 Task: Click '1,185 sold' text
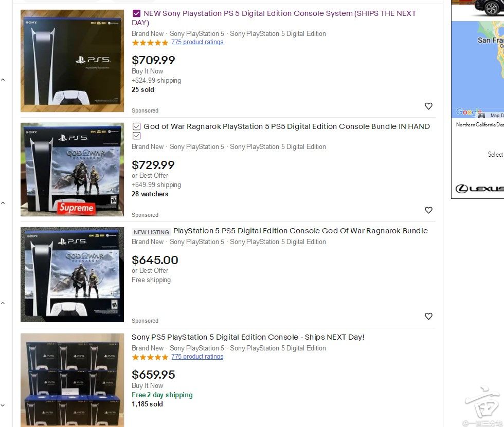click(147, 404)
